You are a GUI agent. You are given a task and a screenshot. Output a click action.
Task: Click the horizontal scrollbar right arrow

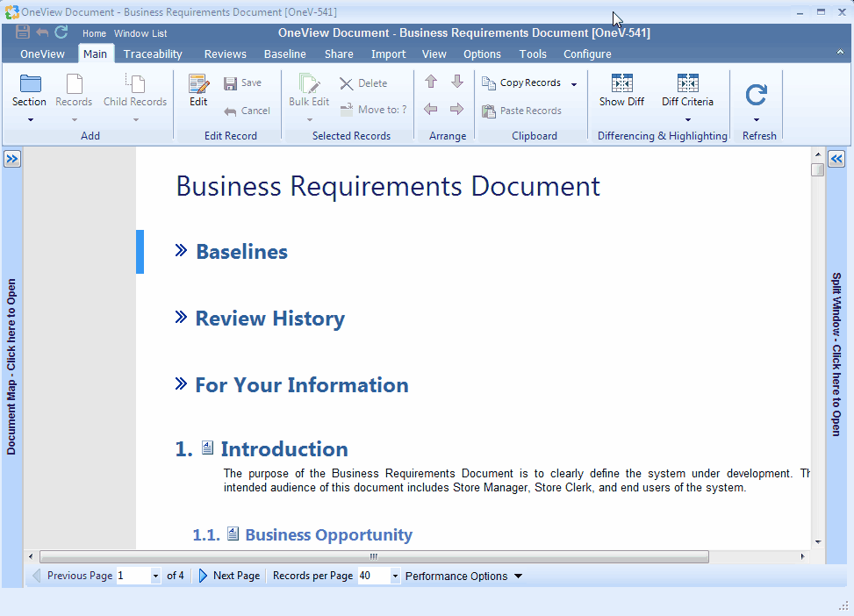[802, 556]
